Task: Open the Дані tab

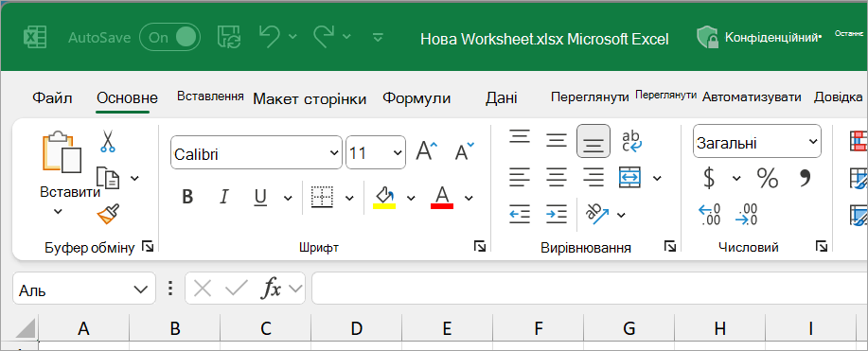Action: [502, 98]
